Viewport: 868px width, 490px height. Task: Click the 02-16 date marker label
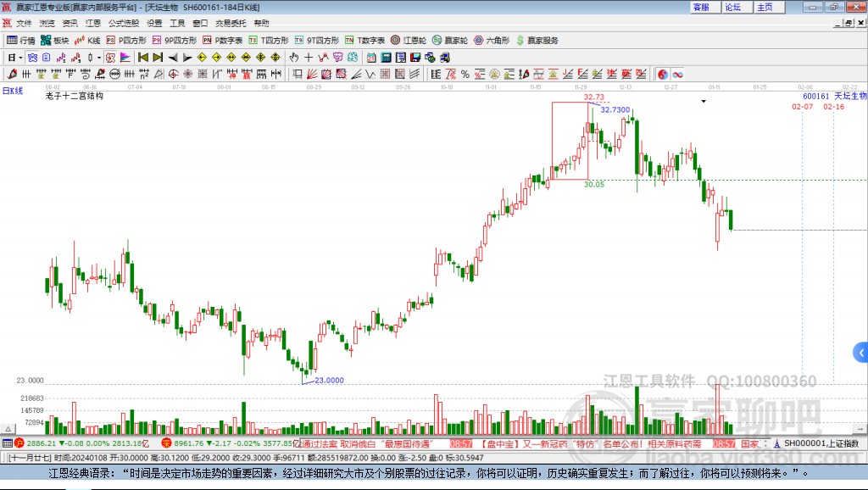coord(834,106)
